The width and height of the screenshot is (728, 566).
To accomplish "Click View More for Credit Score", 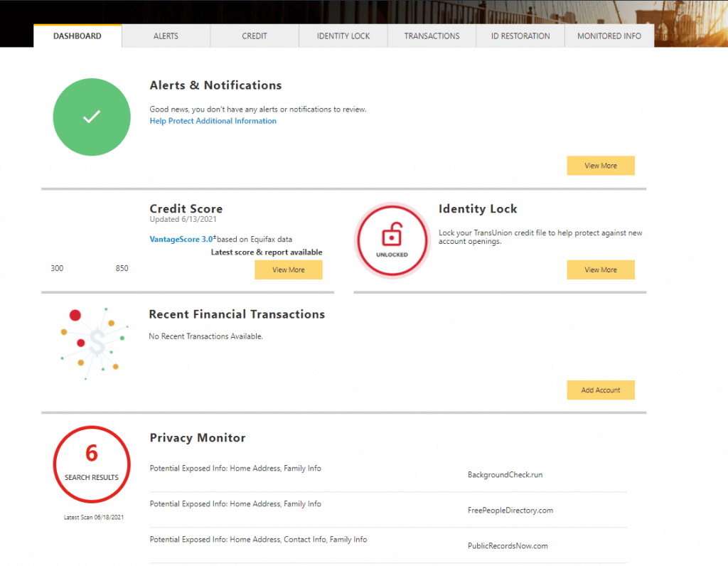I will pyautogui.click(x=288, y=269).
